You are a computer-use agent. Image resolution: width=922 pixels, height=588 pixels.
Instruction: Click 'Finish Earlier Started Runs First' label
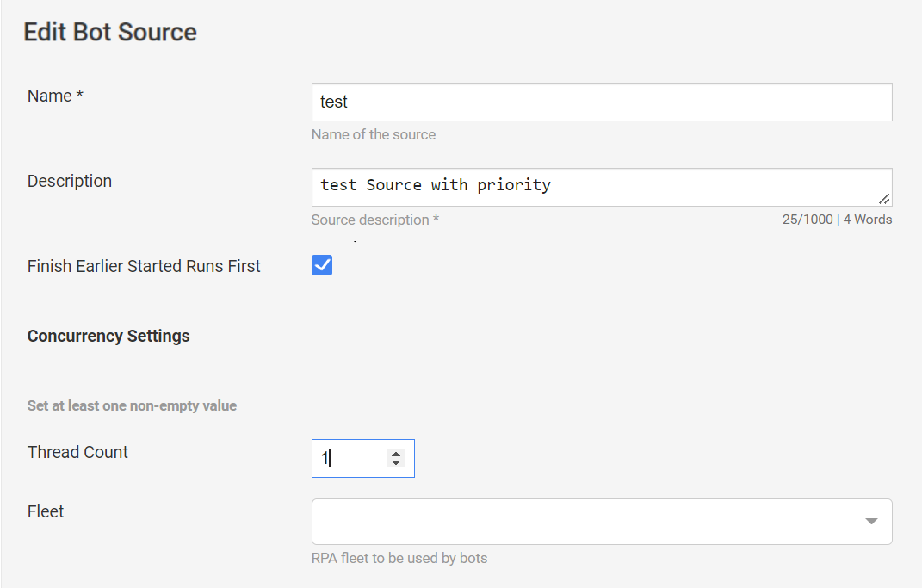point(144,266)
